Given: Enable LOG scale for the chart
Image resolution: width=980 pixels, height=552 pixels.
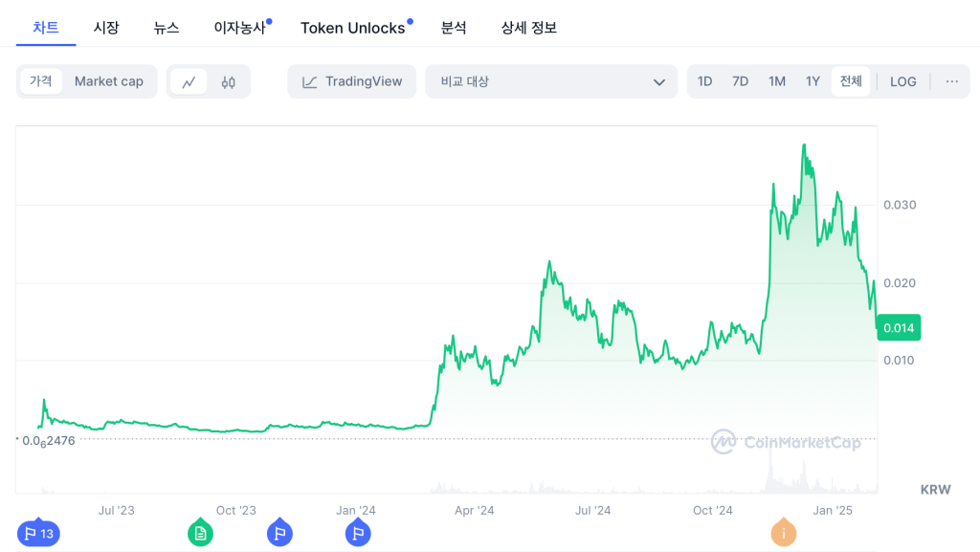Looking at the screenshot, I should (x=902, y=81).
